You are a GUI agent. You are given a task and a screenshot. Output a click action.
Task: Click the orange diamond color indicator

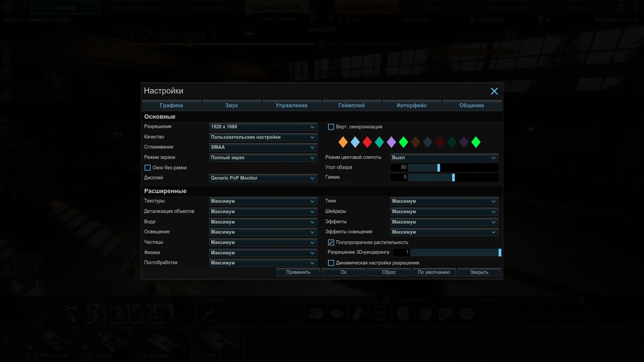coord(343,142)
